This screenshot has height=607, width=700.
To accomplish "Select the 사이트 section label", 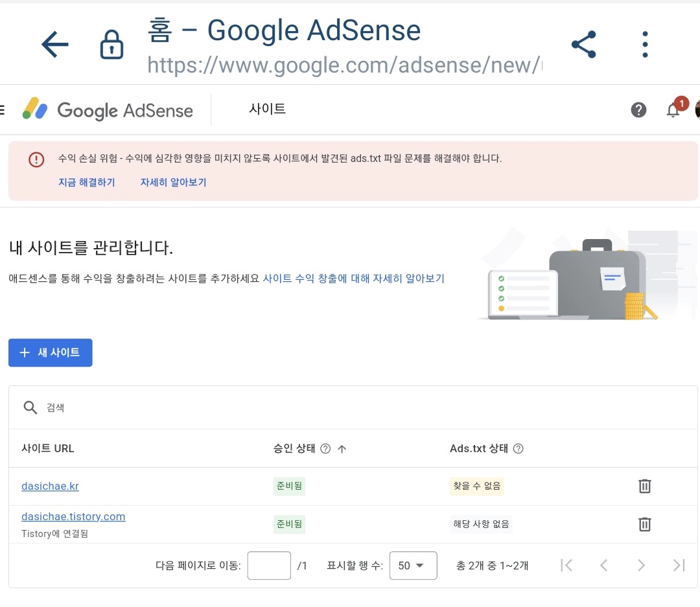I will click(267, 109).
